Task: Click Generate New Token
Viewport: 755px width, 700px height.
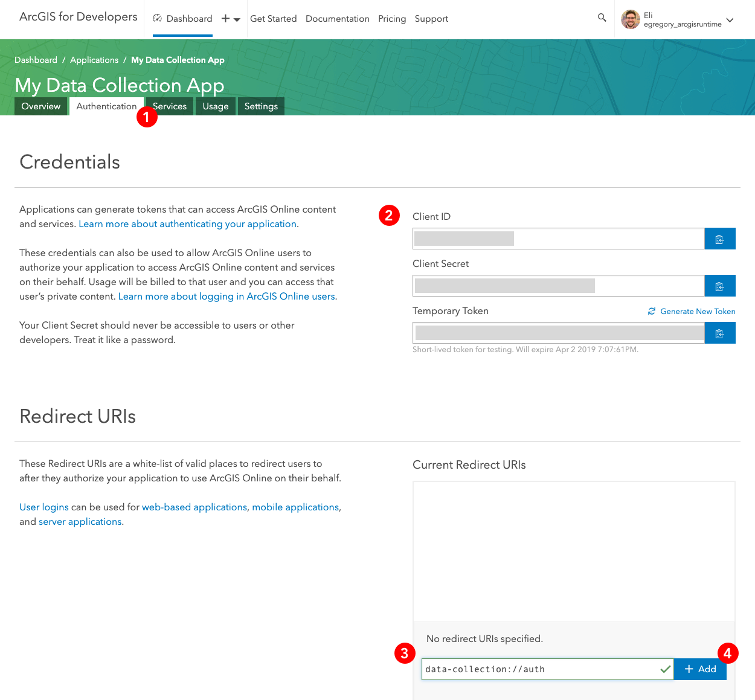Action: (x=698, y=312)
